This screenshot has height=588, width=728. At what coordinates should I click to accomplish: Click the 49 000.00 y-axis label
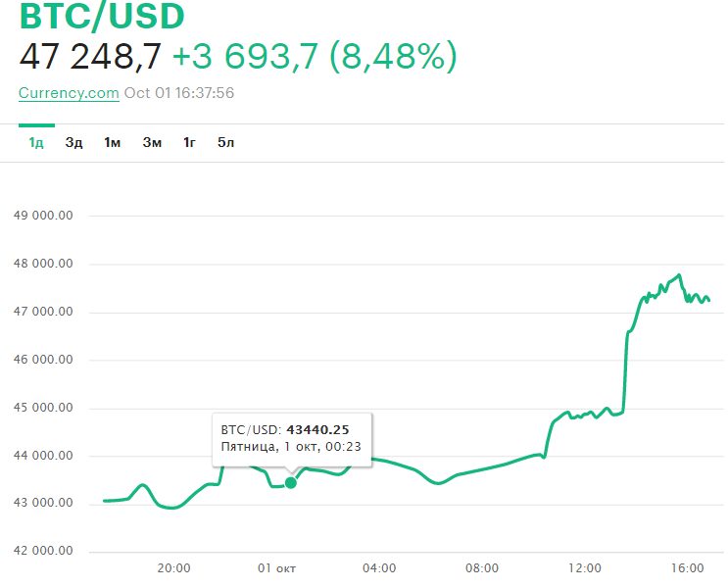pos(44,216)
